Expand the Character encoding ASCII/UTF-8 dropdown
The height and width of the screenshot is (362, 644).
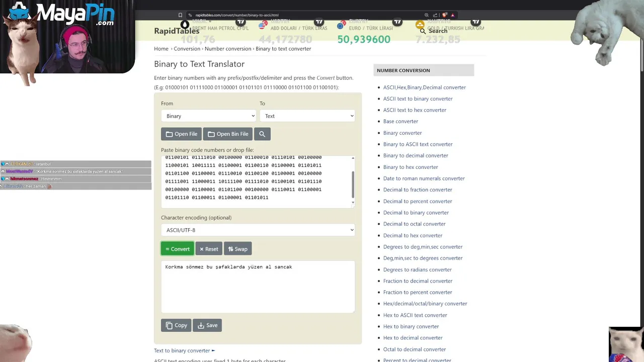(258, 230)
